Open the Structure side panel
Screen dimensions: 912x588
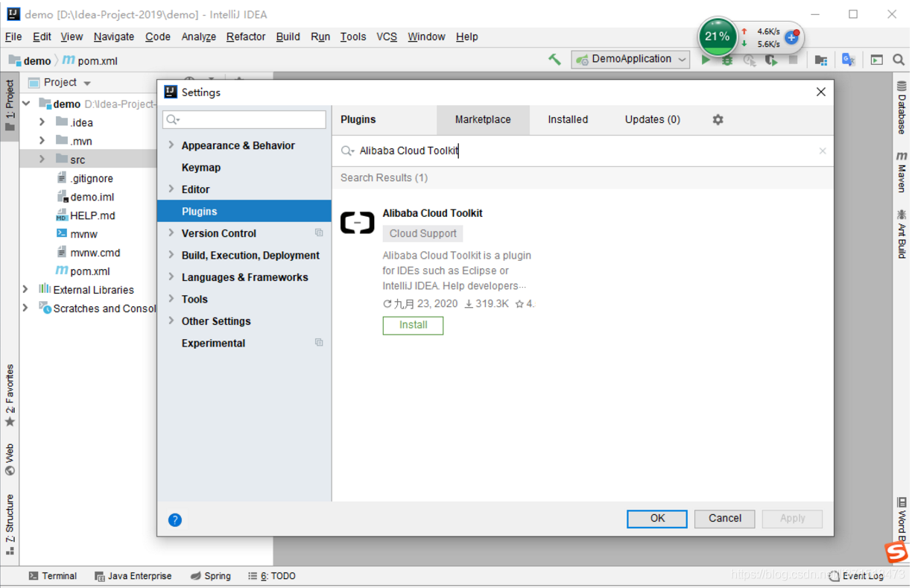pos(10,525)
